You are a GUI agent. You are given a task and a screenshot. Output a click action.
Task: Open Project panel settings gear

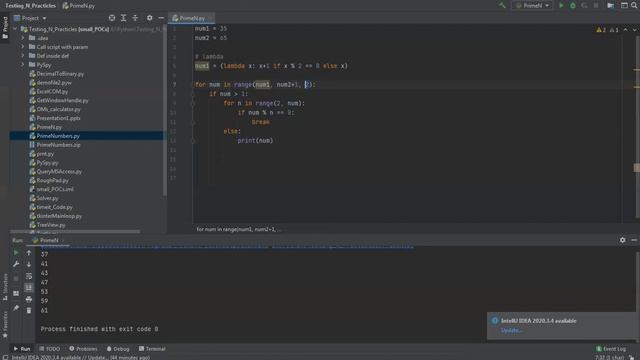coord(149,18)
